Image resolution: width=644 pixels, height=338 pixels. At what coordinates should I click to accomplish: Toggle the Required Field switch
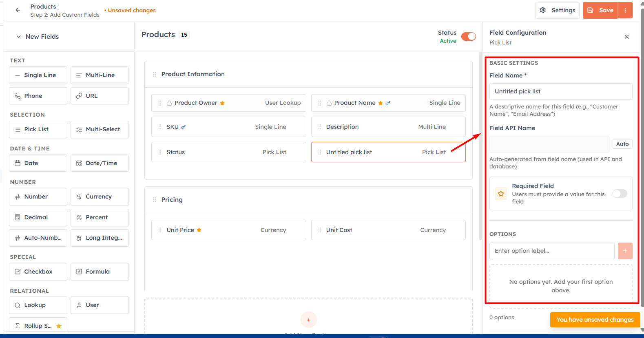[x=620, y=194]
